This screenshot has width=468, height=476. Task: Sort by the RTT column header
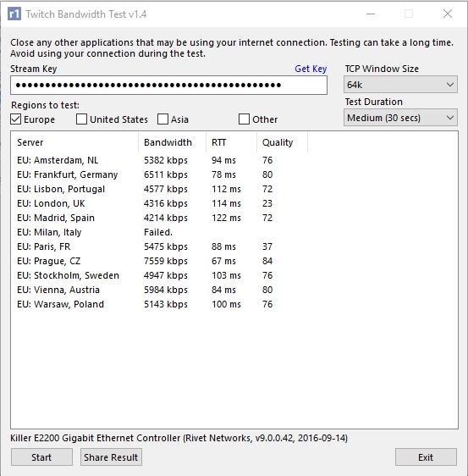pos(231,142)
